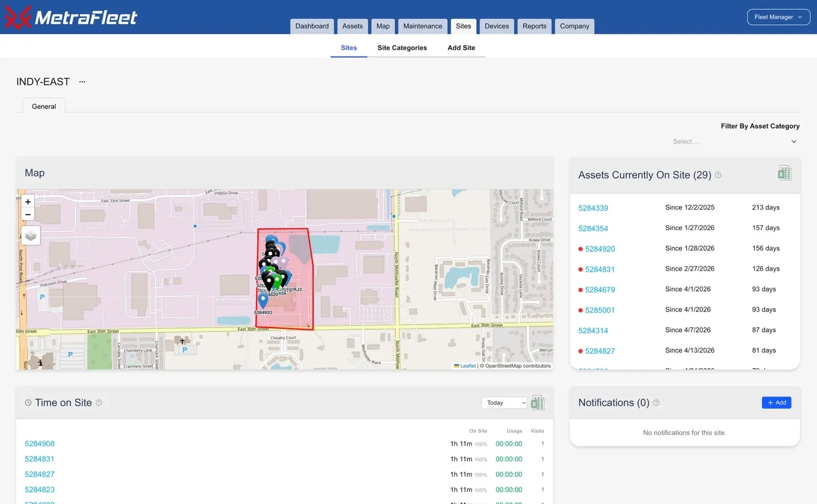
Task: Open the Add Site sub-tab
Action: 461,48
